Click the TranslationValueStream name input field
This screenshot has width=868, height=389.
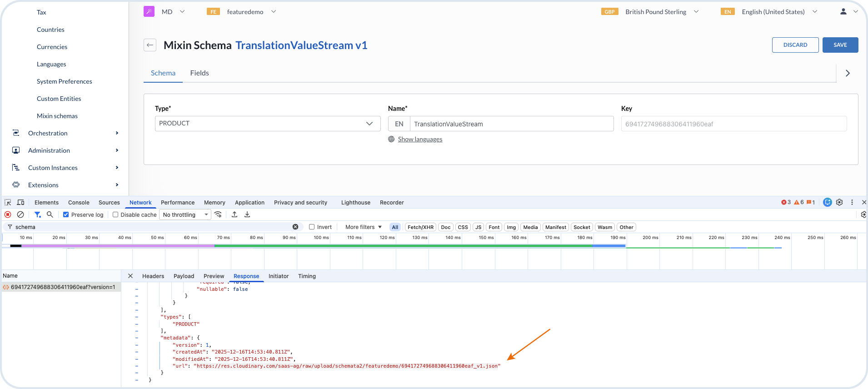[x=511, y=124]
